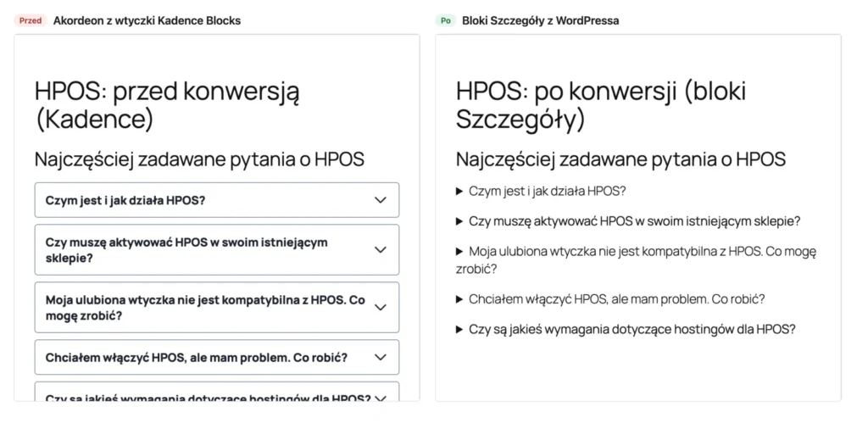Toggle disclosure triangle of 'Czym jest i jak działa HPOS?' details block
Image resolution: width=868 pixels, height=429 pixels.
459,192
